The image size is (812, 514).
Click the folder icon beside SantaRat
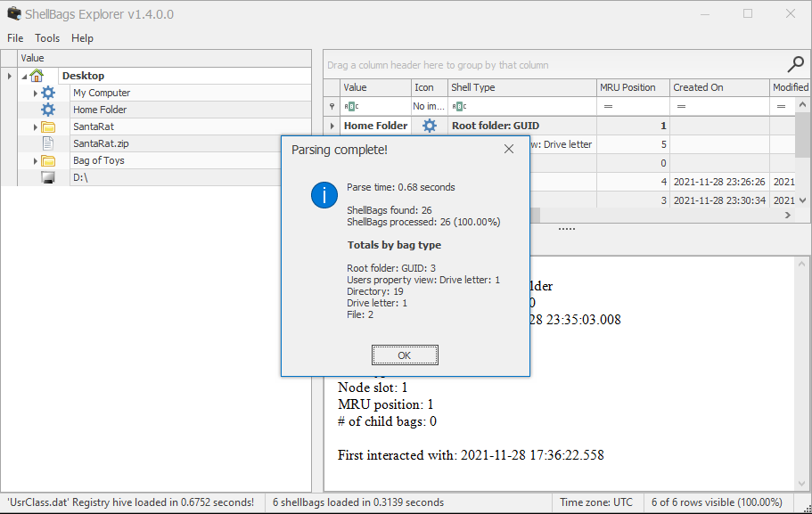(x=48, y=126)
